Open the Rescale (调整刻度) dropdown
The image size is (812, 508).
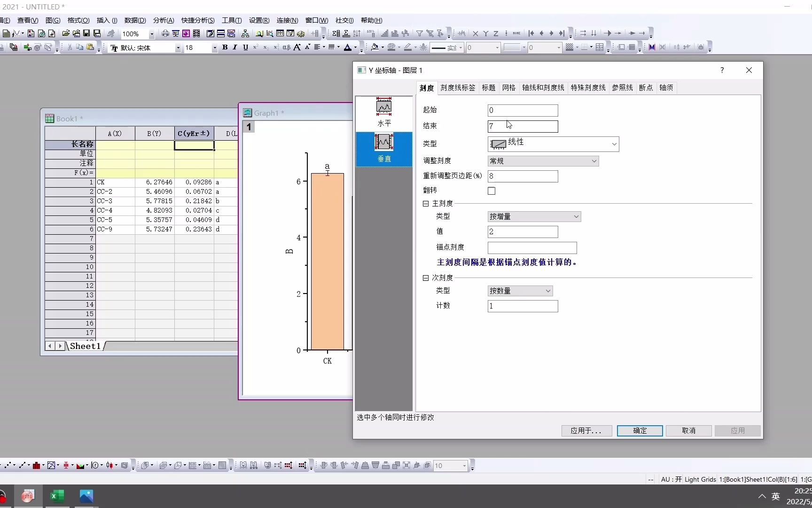point(543,161)
